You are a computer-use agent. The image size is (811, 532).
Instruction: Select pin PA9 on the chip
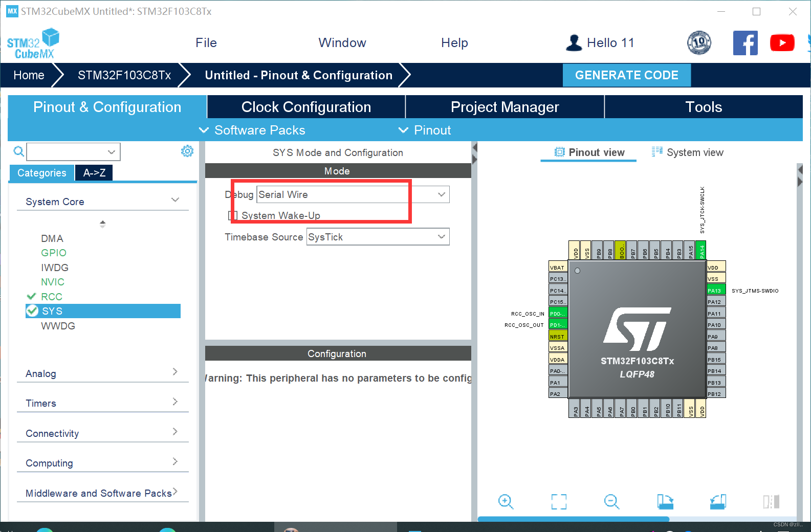[x=716, y=337]
